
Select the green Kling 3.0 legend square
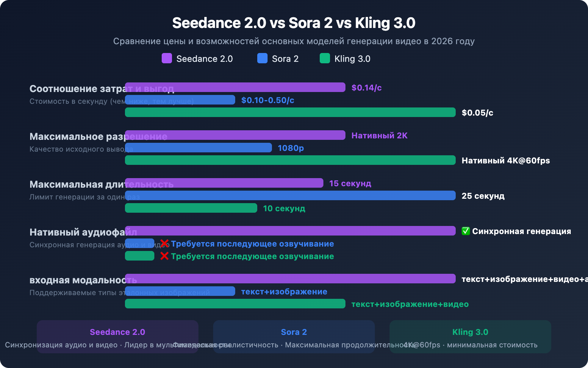tap(325, 59)
